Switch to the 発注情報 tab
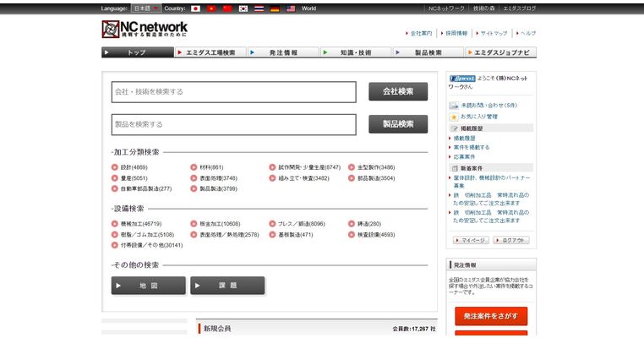Viewport: 644px width, 338px height. tap(283, 52)
